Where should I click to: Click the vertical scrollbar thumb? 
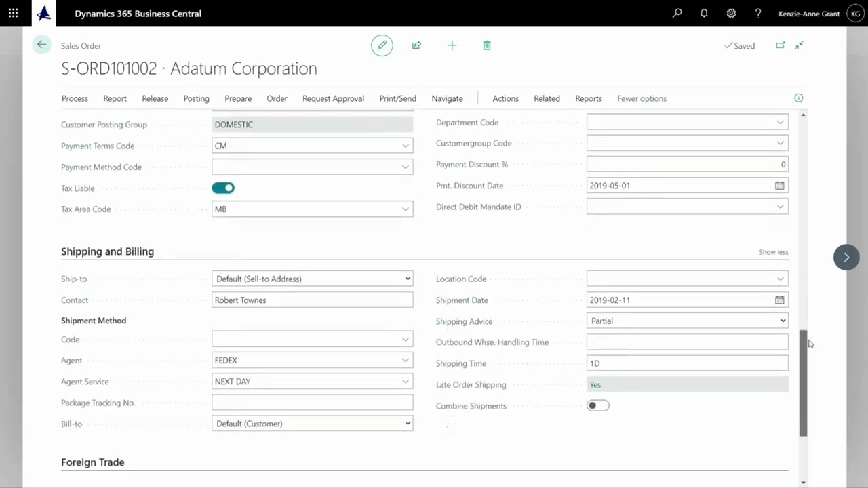pyautogui.click(x=804, y=383)
